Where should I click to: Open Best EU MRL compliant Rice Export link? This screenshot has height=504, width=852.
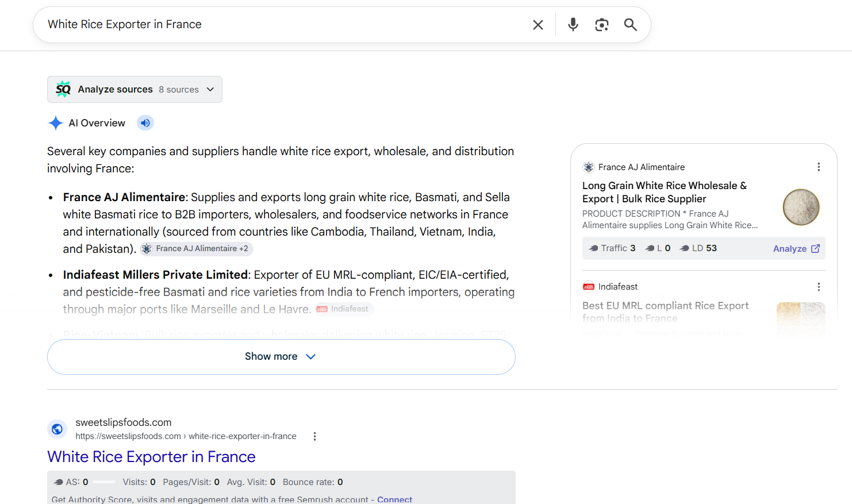[x=665, y=311]
